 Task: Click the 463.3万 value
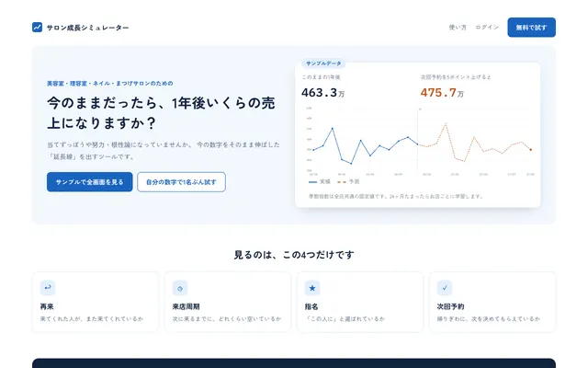tap(322, 92)
